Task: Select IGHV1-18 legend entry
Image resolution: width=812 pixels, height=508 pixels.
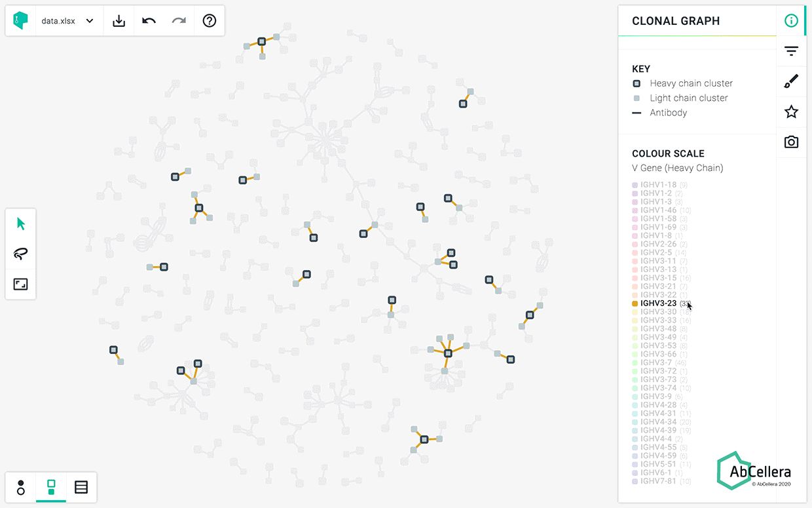Action: click(x=658, y=185)
